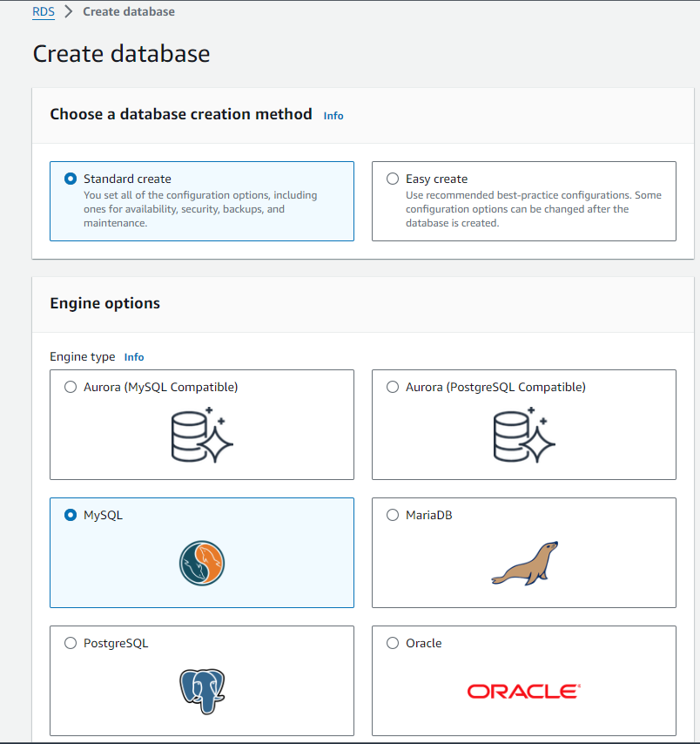Click the Oracle red logo
The image size is (700, 744).
click(524, 691)
